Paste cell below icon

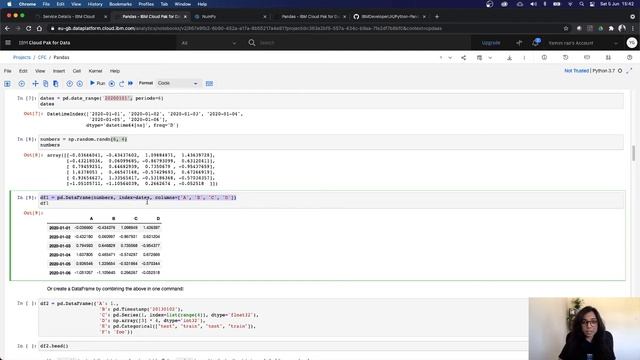[56, 83]
